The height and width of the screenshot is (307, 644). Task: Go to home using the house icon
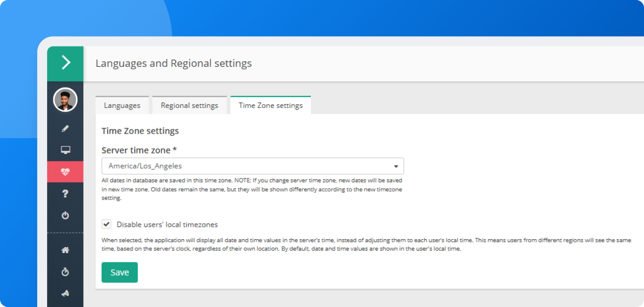[x=65, y=250]
